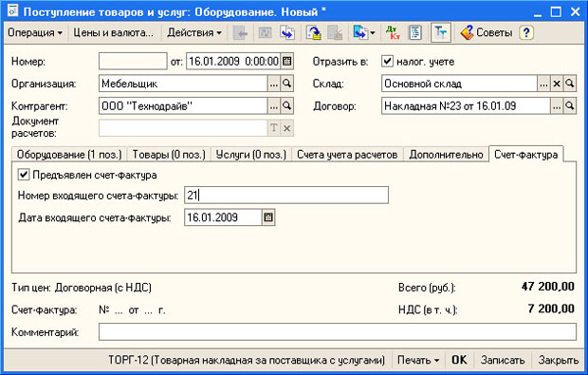Toggle налог. учете checkbox
The height and width of the screenshot is (375, 588).
pyautogui.click(x=387, y=61)
